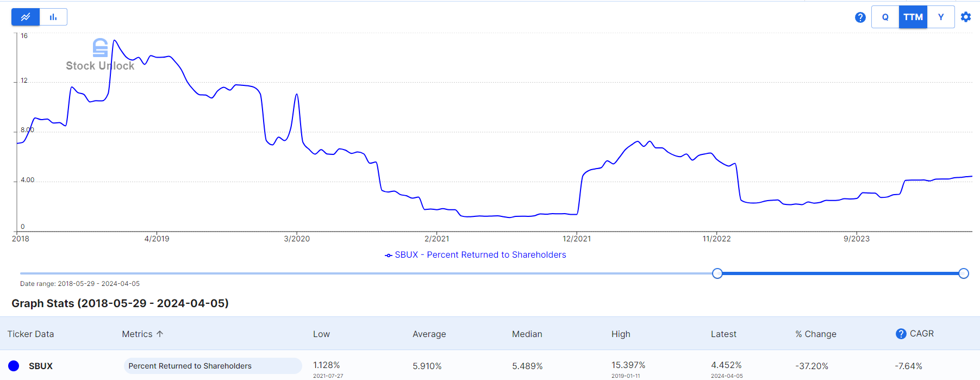Viewport: 980px width, 380px height.
Task: Select the TTM period option
Action: coord(913,17)
